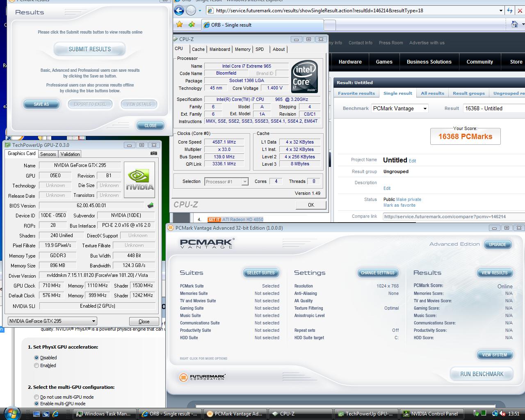The height and width of the screenshot is (420, 525).
Task: Open the Favorite results tab on Futuremark page
Action: (356, 94)
